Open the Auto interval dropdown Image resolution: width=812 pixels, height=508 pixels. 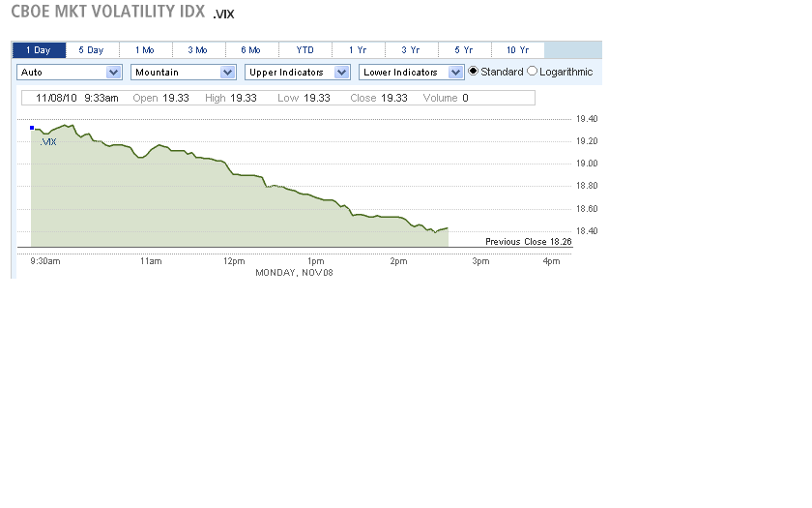(70, 72)
